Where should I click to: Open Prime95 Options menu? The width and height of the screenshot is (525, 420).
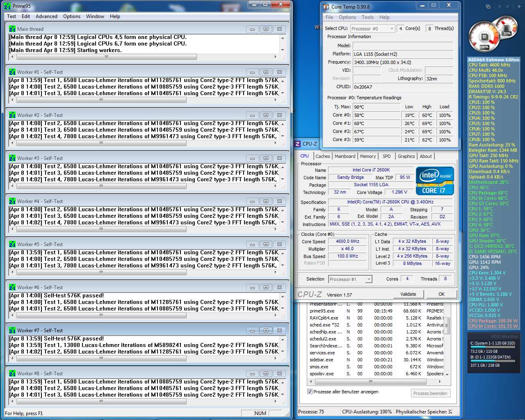(72, 16)
